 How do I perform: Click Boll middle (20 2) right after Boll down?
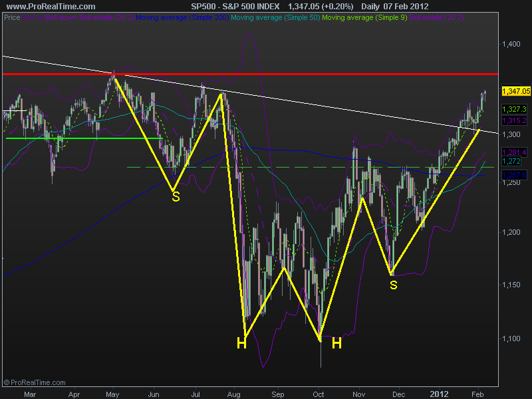[106, 17]
